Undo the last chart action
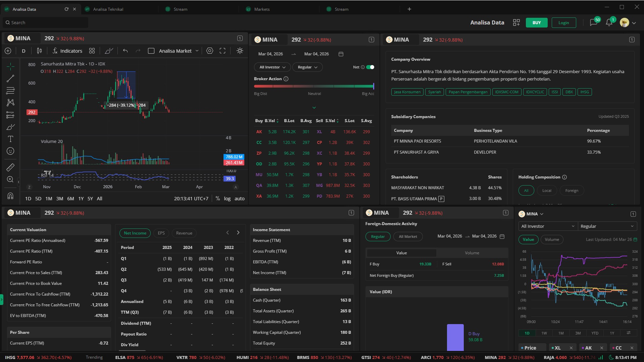The height and width of the screenshot is (362, 644). 125,51
